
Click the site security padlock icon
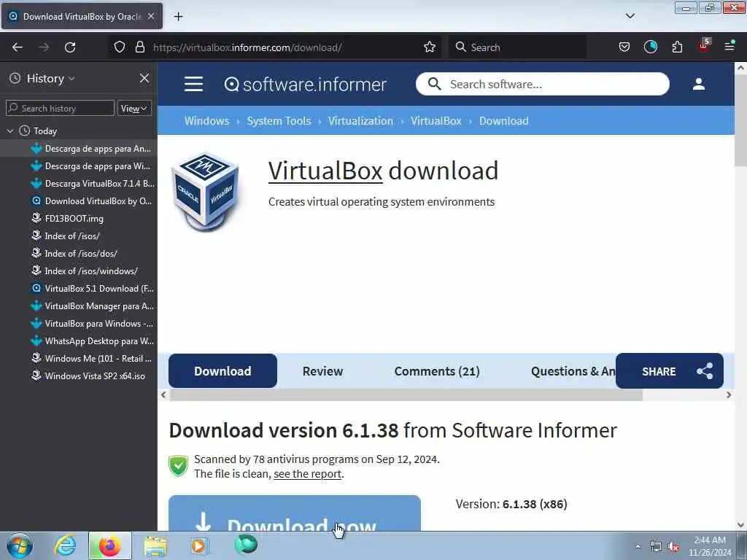coord(139,47)
